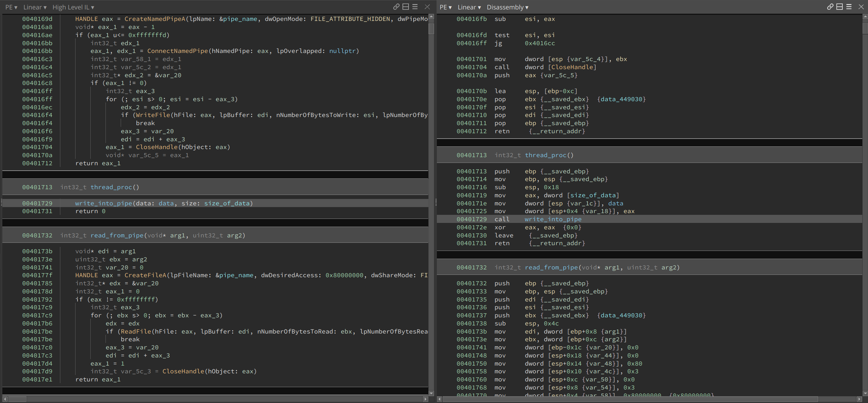Open the High Level IL view dropdown

coord(73,7)
